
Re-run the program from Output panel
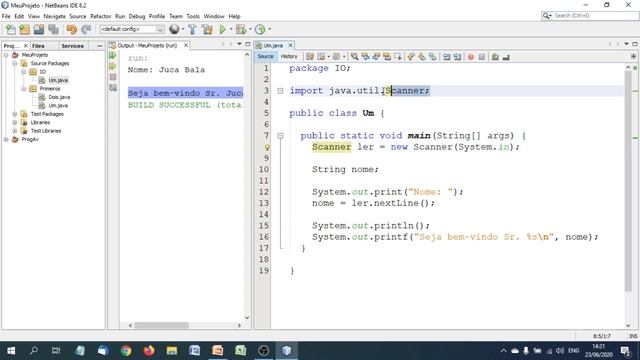pos(113,56)
